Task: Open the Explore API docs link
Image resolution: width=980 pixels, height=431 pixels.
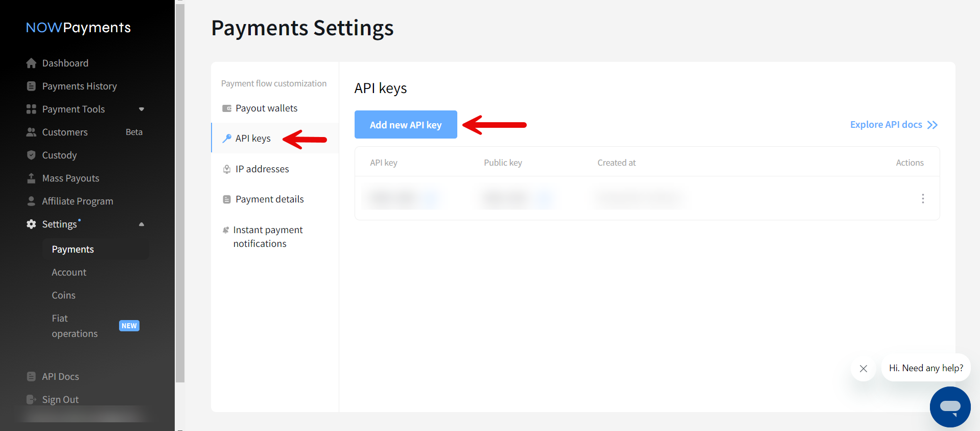Action: tap(893, 125)
